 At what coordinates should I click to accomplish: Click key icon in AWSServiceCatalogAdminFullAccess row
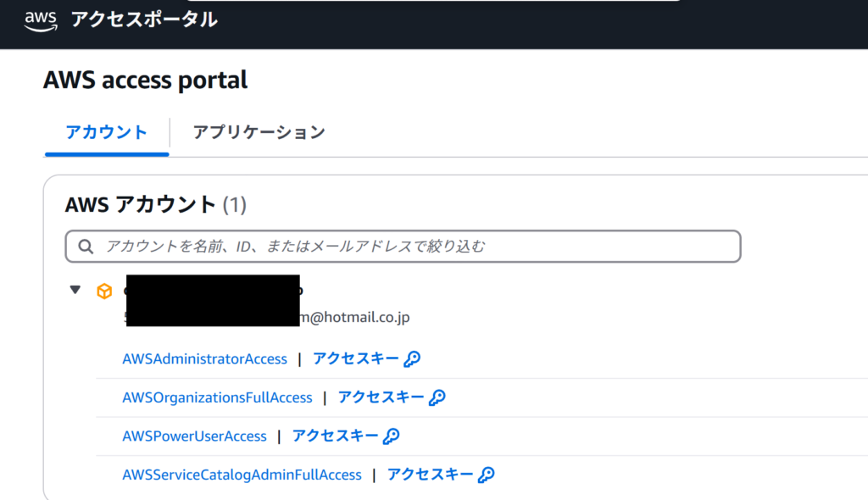486,475
